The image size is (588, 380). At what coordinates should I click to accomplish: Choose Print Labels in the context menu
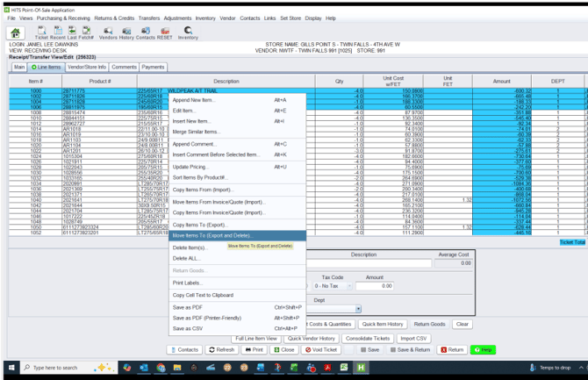tap(237, 283)
